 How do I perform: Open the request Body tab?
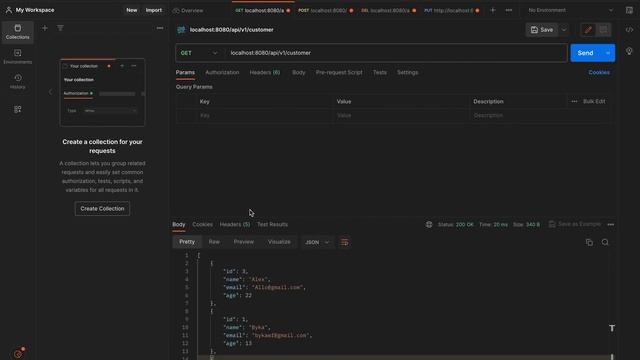pyautogui.click(x=298, y=72)
